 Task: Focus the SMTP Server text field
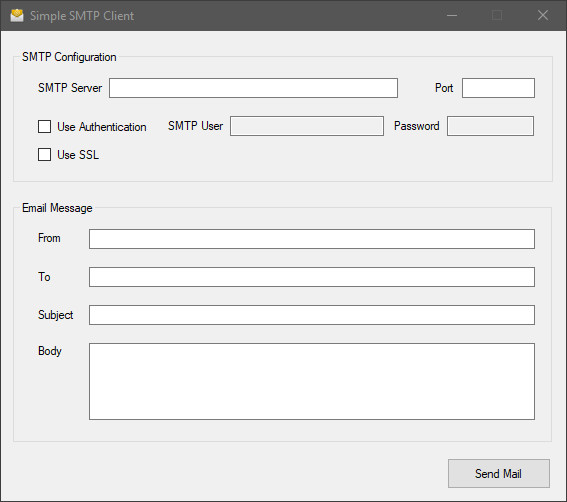coord(253,88)
